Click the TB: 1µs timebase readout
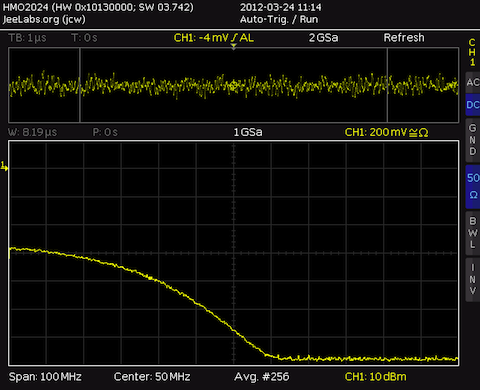Screen dimensions: 480x390 pyautogui.click(x=28, y=38)
